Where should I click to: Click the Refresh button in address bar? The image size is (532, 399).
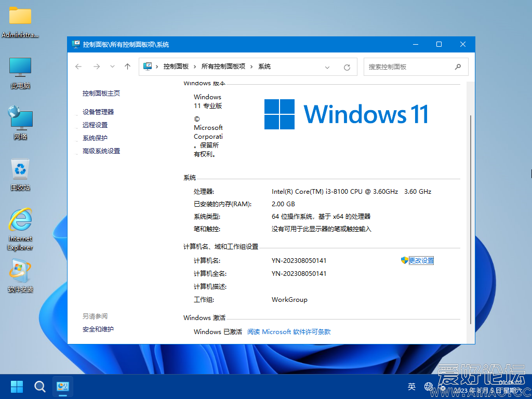347,67
